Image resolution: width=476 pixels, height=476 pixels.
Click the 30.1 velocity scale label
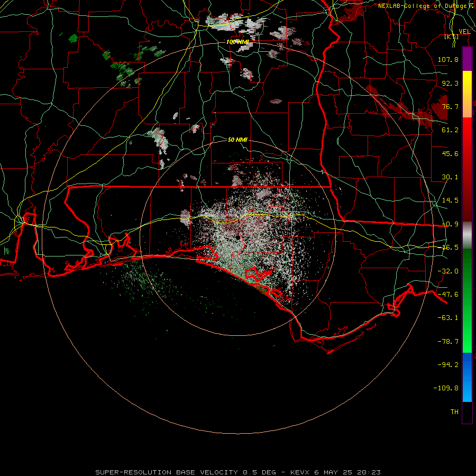(450, 177)
